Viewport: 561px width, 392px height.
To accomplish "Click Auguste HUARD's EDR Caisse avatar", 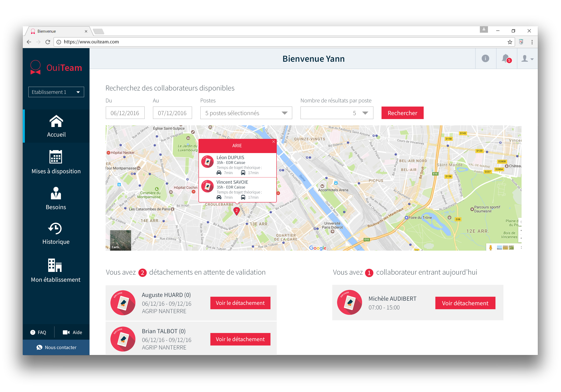I will pyautogui.click(x=123, y=303).
